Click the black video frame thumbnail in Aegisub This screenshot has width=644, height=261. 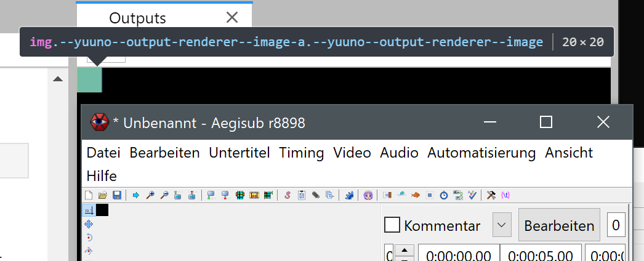(x=102, y=210)
